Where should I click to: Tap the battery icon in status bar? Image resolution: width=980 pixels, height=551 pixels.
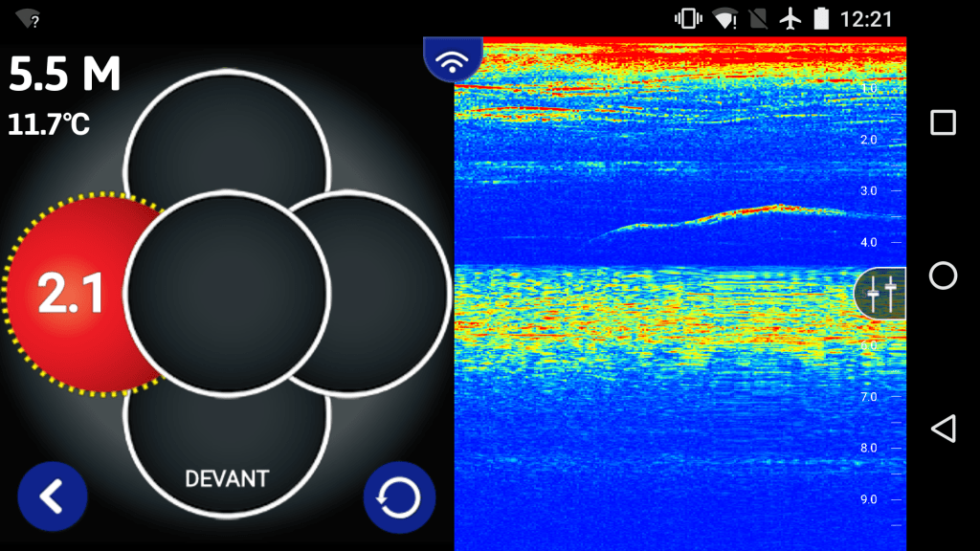point(820,18)
